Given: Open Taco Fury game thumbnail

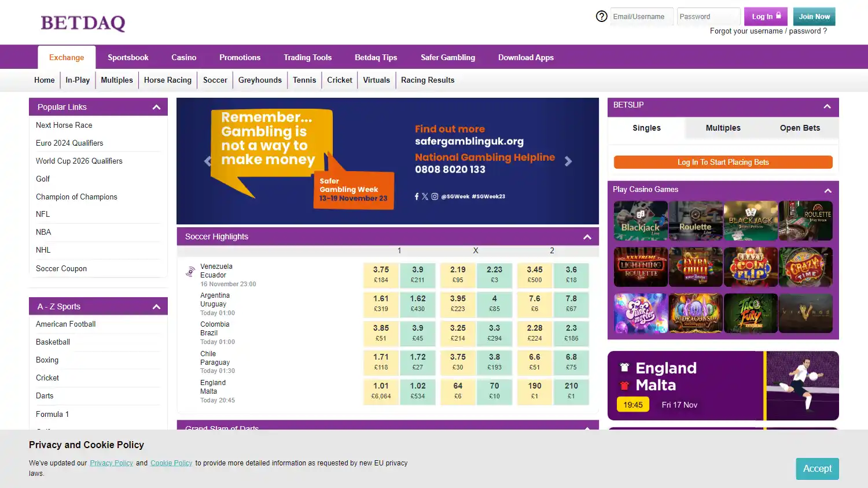Looking at the screenshot, I should click(x=751, y=313).
